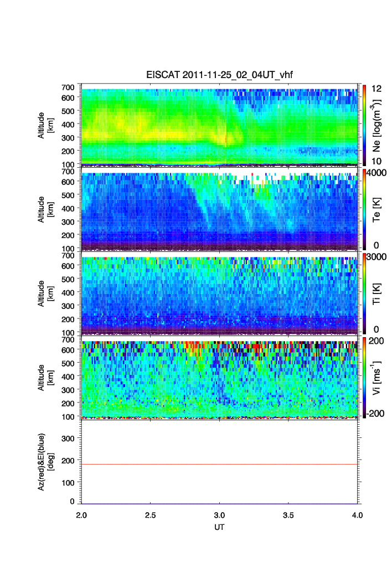392x588 pixels.
Task: Click the Ti ion temperature color bar
Action: coord(364,293)
